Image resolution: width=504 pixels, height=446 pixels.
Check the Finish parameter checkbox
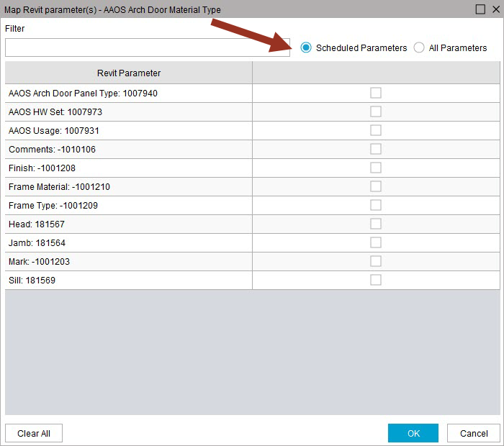375,168
